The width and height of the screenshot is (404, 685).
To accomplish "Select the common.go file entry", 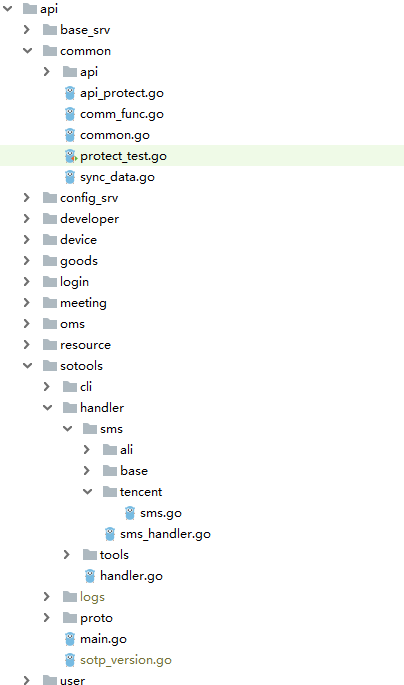I will coord(115,135).
